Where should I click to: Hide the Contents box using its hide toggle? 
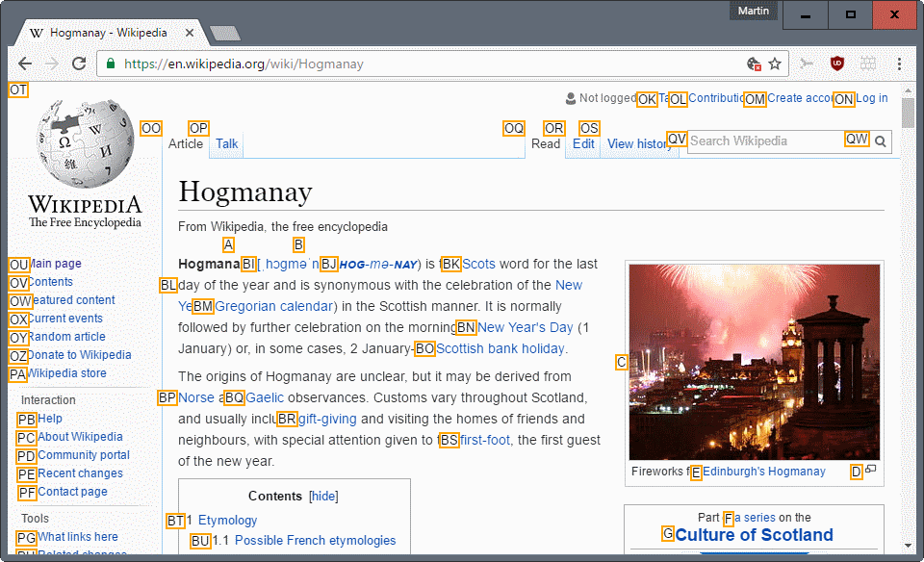[x=323, y=496]
